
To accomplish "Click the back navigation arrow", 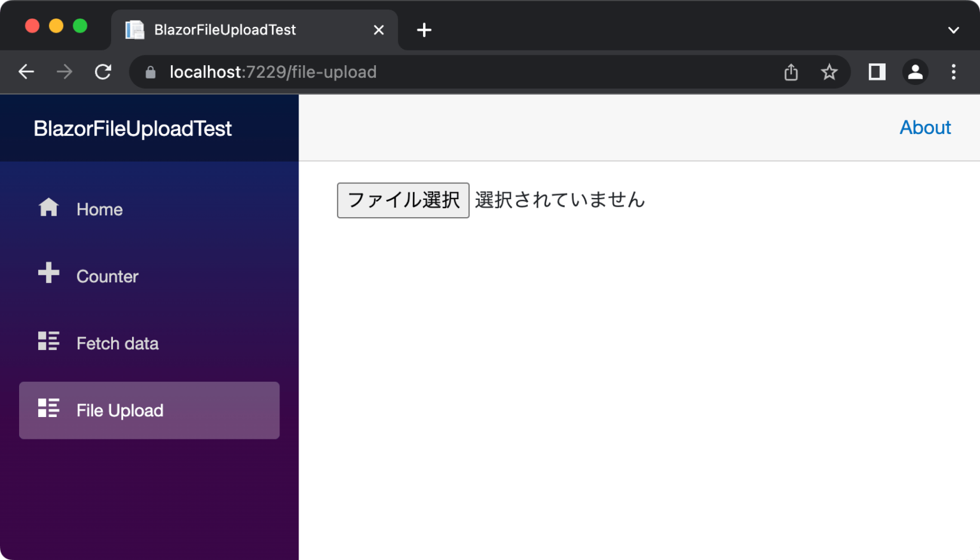I will coord(26,72).
